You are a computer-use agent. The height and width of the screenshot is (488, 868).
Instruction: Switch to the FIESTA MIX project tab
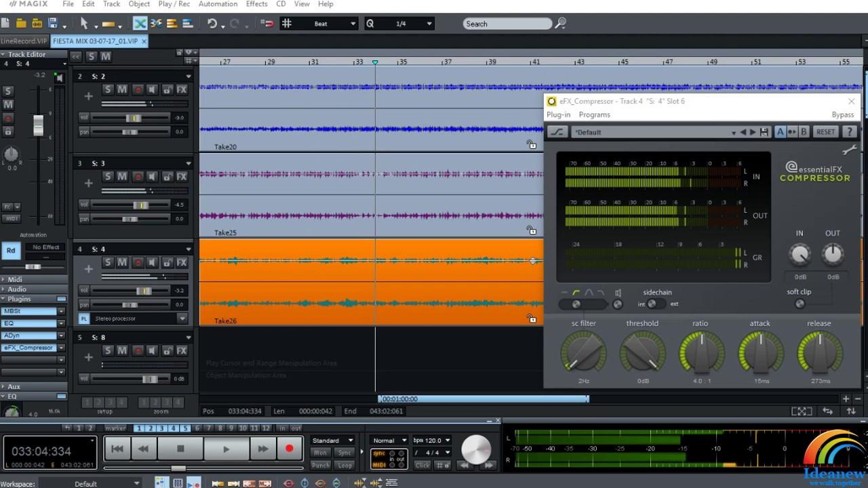pyautogui.click(x=95, y=41)
